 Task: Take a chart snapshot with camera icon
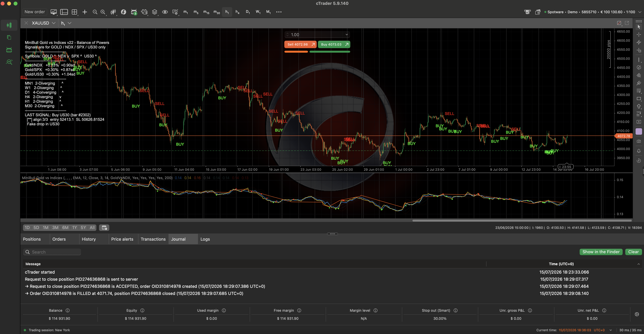pos(639,141)
